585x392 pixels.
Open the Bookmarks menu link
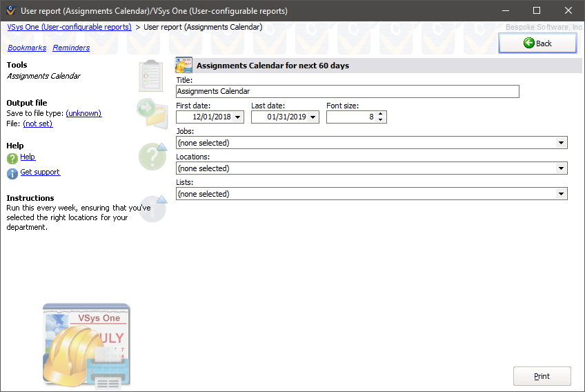click(x=27, y=48)
